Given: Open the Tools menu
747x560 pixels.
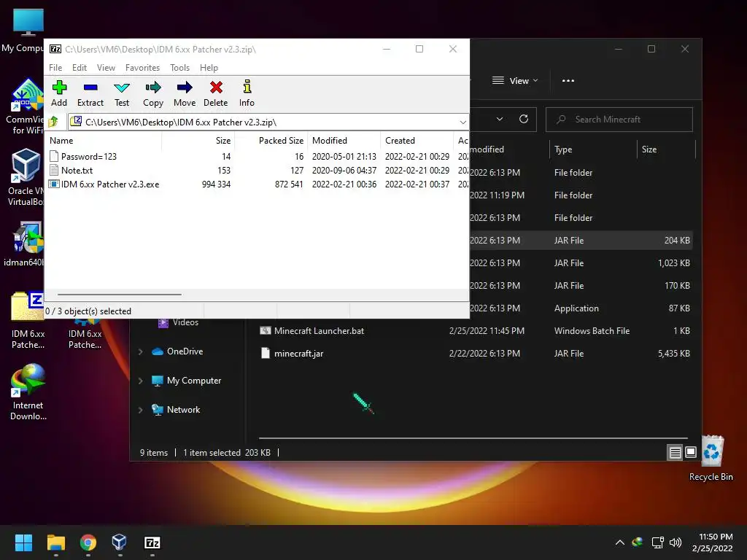Looking at the screenshot, I should point(179,68).
